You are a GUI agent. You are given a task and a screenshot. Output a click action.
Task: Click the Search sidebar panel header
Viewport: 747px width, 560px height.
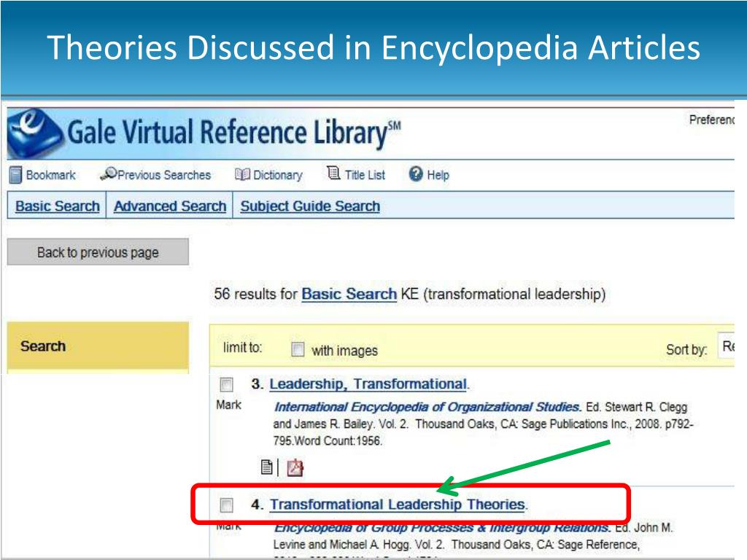98,346
